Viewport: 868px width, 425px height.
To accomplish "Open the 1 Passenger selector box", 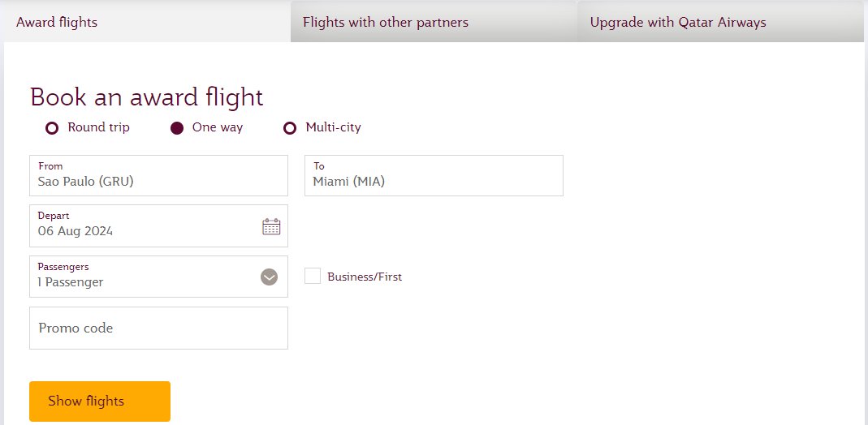I will pos(159,277).
